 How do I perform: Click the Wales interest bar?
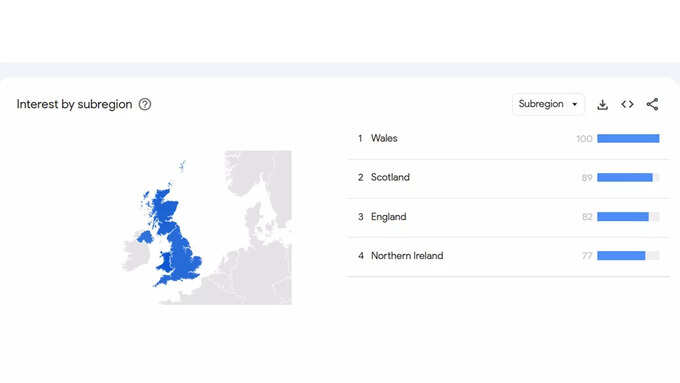(628, 138)
